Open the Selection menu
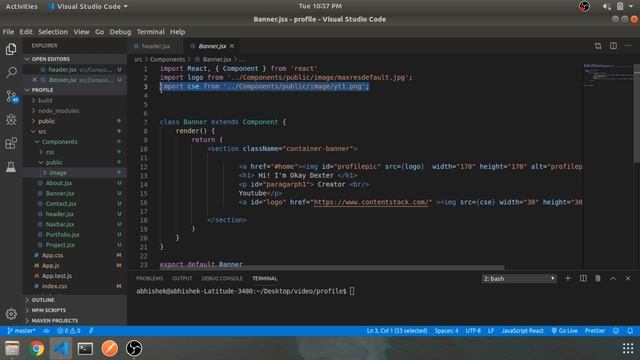 (x=53, y=32)
